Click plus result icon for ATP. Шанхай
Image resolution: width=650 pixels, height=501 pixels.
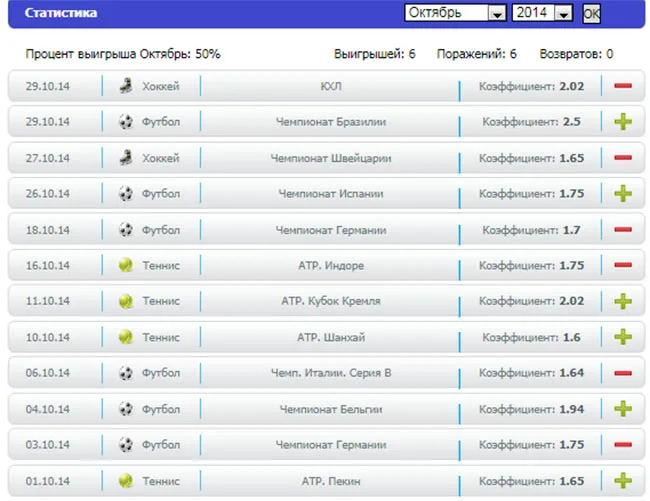(x=623, y=337)
